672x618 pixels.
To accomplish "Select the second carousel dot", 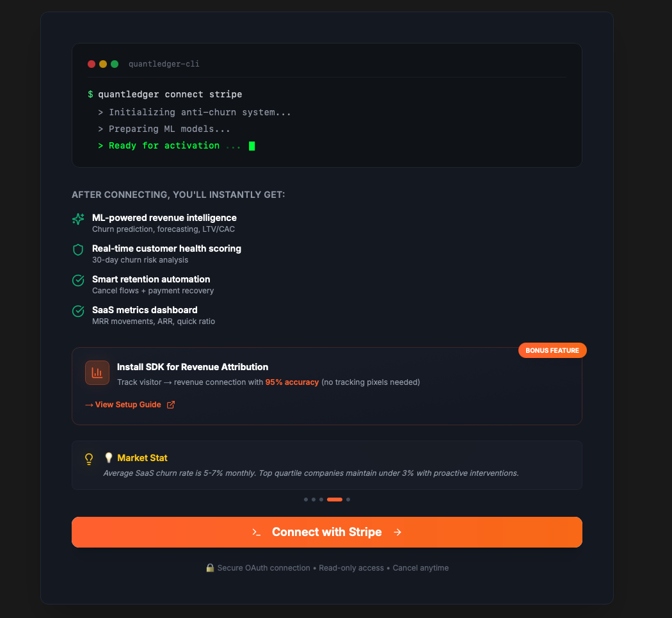I will (x=314, y=500).
